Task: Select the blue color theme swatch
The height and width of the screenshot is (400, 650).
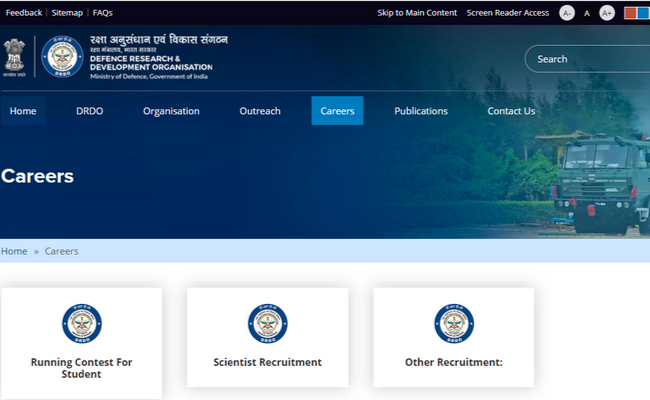Action: click(643, 13)
